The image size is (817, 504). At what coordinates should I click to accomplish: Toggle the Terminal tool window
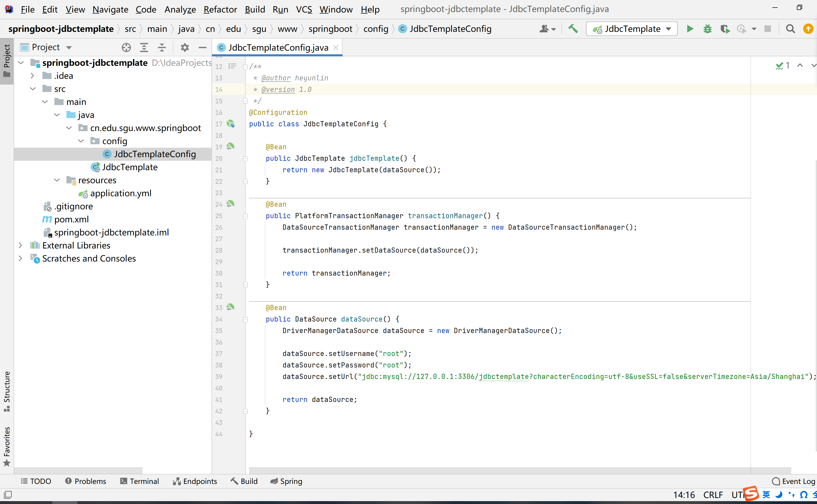coord(139,481)
